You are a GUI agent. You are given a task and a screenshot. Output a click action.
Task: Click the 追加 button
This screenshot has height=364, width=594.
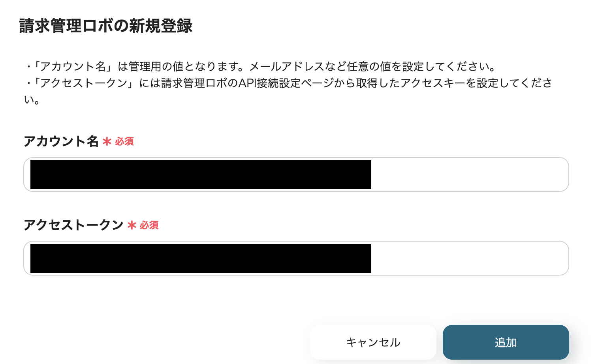[506, 342]
